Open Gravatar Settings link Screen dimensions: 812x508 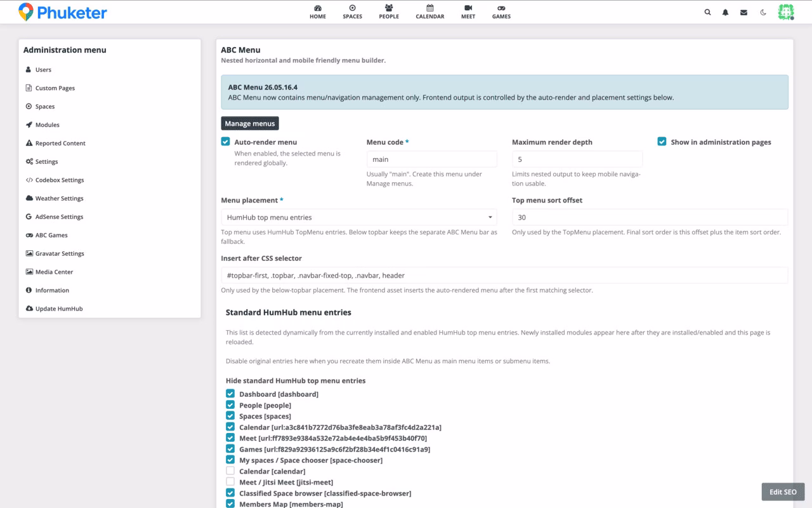pos(60,254)
